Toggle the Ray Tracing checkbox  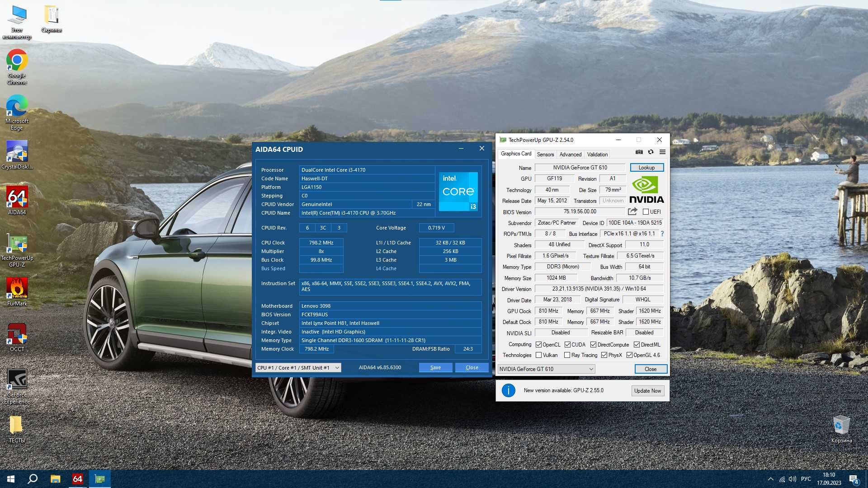coord(567,355)
